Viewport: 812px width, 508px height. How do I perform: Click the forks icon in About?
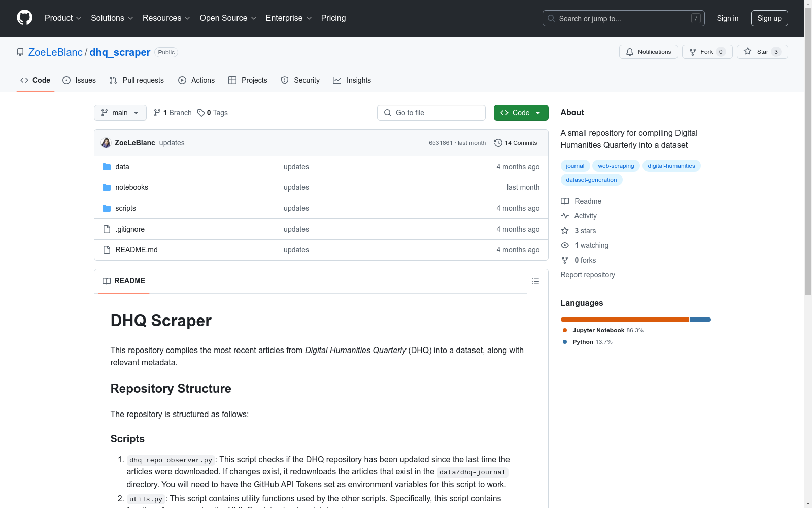point(565,260)
